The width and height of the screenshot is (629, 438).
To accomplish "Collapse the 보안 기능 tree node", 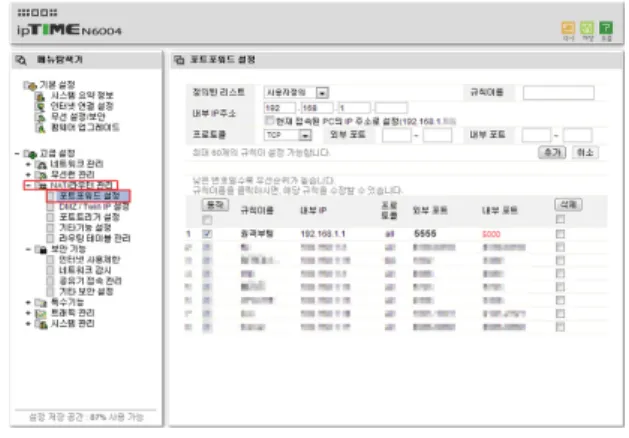I will coord(28,249).
